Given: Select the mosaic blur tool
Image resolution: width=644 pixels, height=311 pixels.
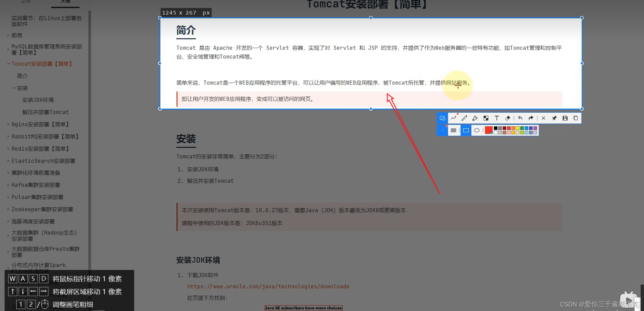Looking at the screenshot, I should point(486,118).
